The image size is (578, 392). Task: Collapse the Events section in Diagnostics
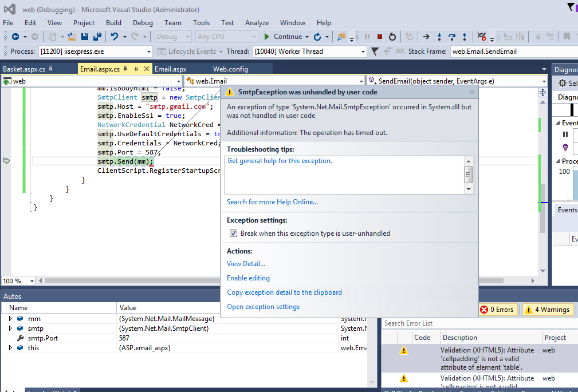pos(558,123)
